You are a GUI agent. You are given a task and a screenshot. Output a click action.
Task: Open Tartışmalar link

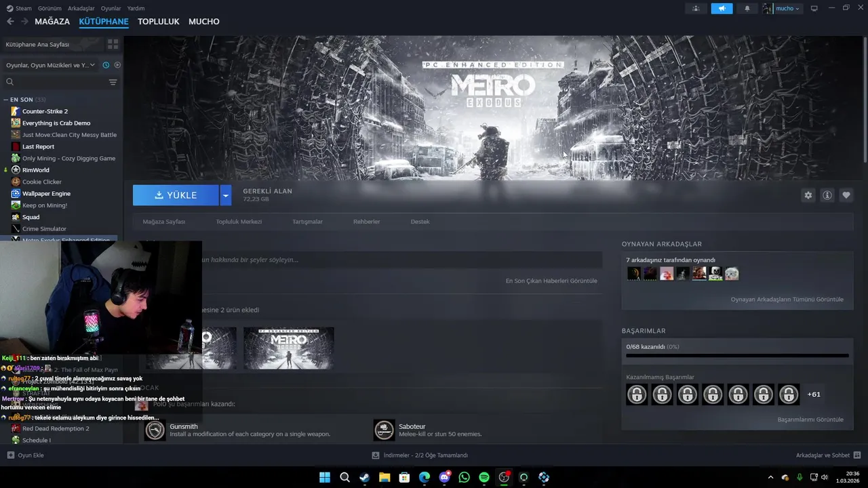[x=307, y=222]
